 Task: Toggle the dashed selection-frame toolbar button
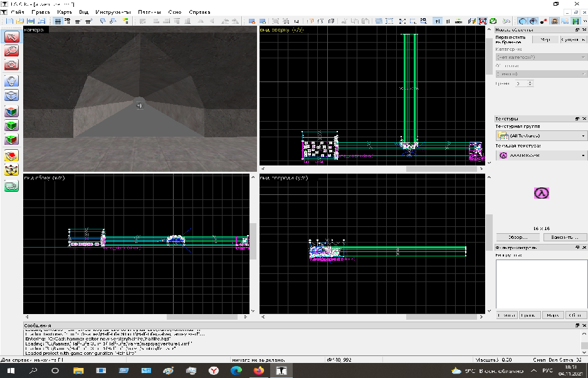point(390,21)
